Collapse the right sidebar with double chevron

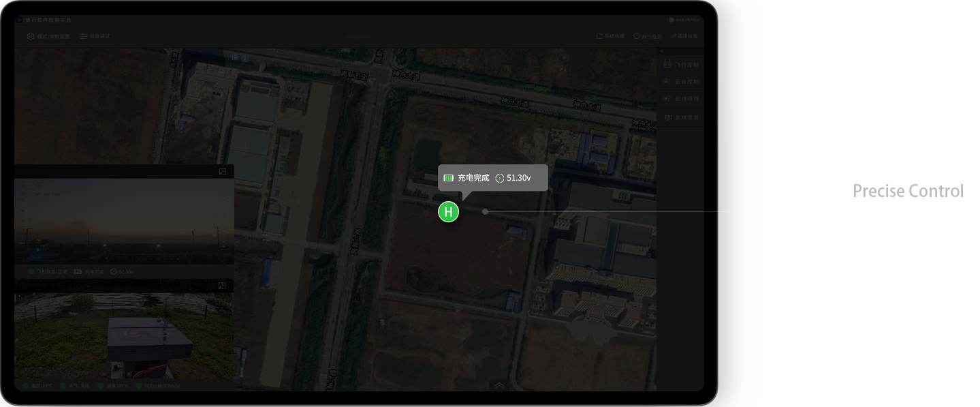click(x=661, y=51)
